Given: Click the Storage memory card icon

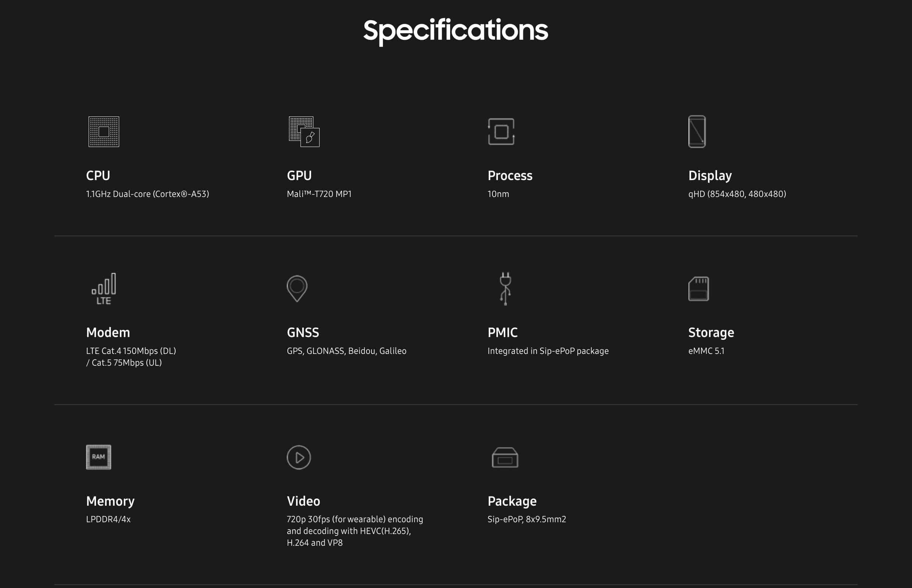Looking at the screenshot, I should (698, 289).
